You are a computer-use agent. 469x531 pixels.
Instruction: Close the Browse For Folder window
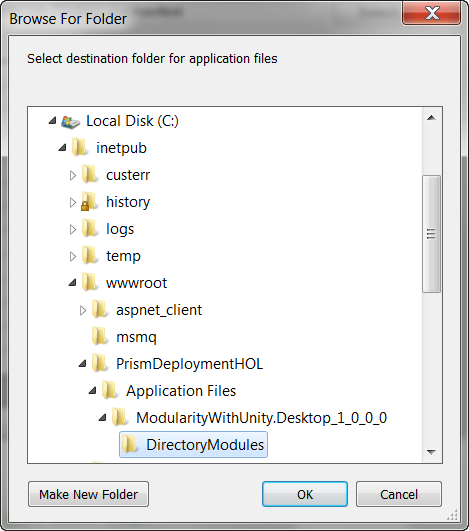[431, 13]
